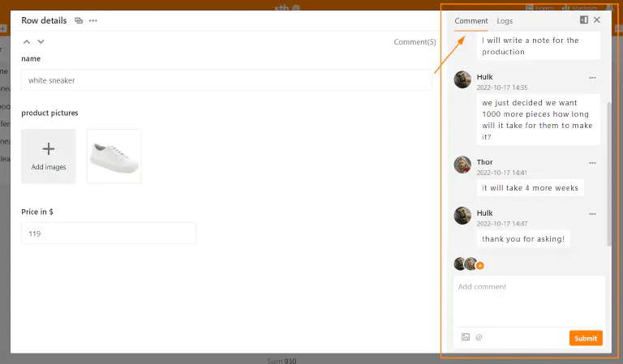
Task: Click the orange add participant plus icon
Action: pyautogui.click(x=480, y=265)
